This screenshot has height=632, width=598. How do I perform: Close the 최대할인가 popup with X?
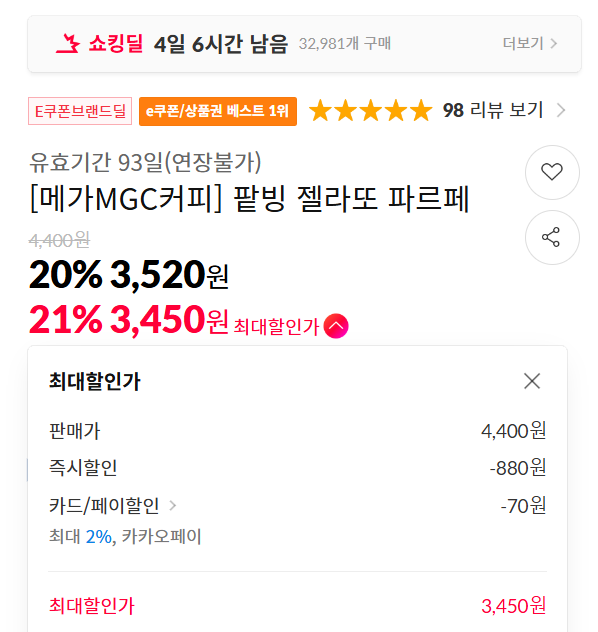pos(532,381)
